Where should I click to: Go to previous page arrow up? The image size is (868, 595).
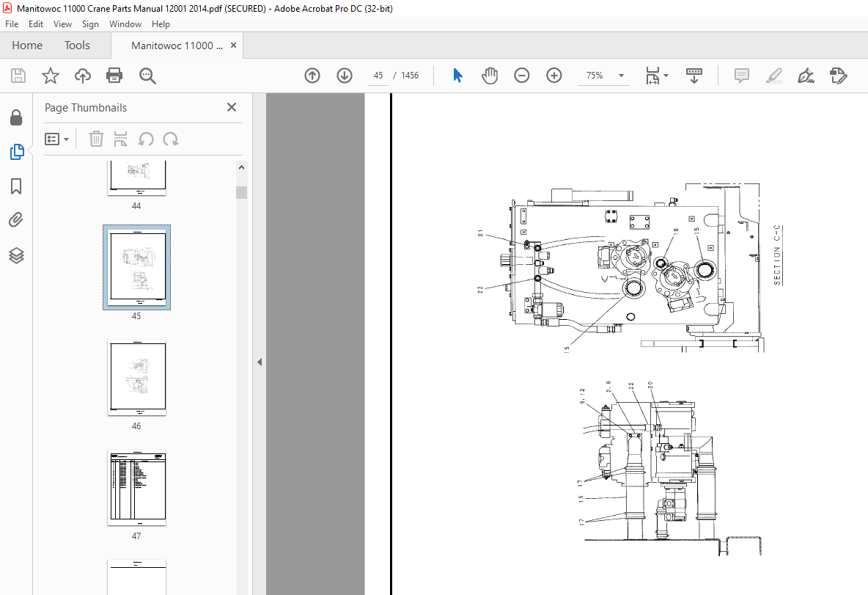(x=312, y=76)
